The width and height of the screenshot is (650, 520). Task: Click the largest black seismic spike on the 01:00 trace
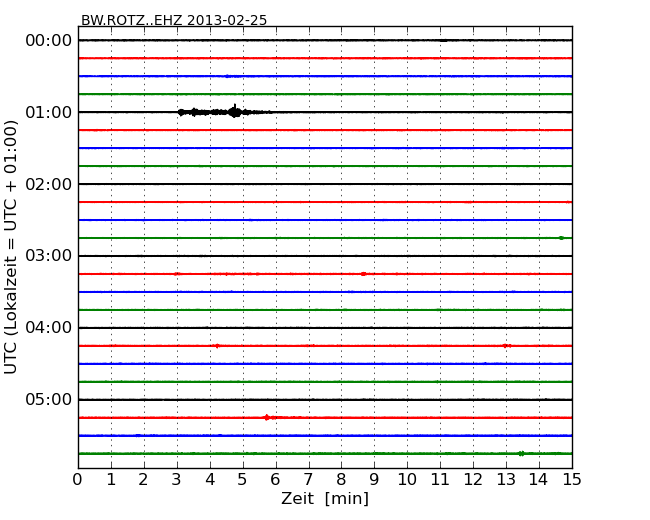(x=235, y=111)
